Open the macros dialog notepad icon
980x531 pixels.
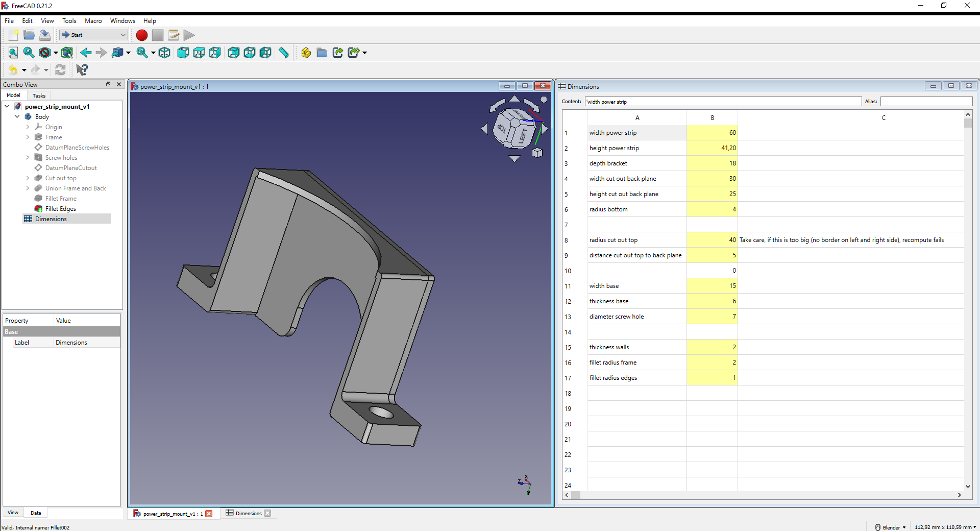click(x=174, y=35)
